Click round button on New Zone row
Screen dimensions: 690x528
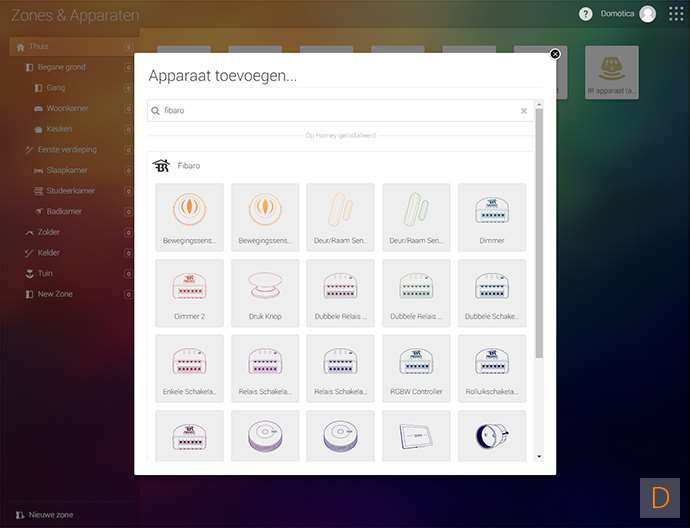pos(128,294)
